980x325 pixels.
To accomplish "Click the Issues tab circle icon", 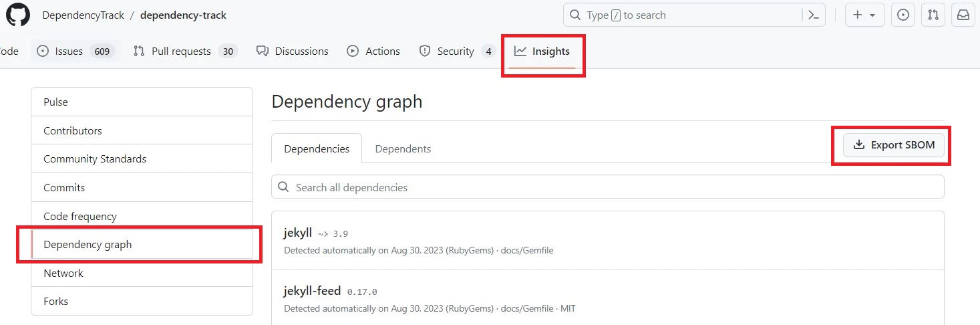I will 43,51.
